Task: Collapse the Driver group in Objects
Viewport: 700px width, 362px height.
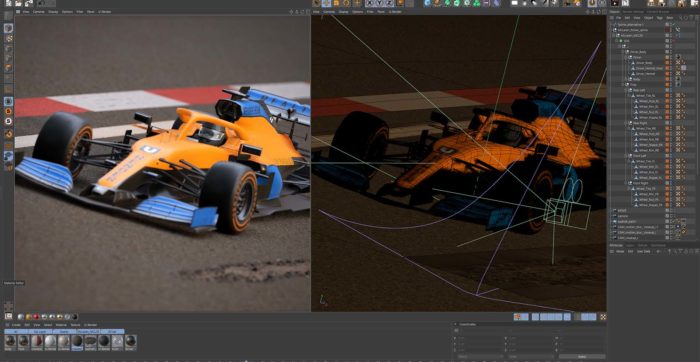Action: (626, 57)
